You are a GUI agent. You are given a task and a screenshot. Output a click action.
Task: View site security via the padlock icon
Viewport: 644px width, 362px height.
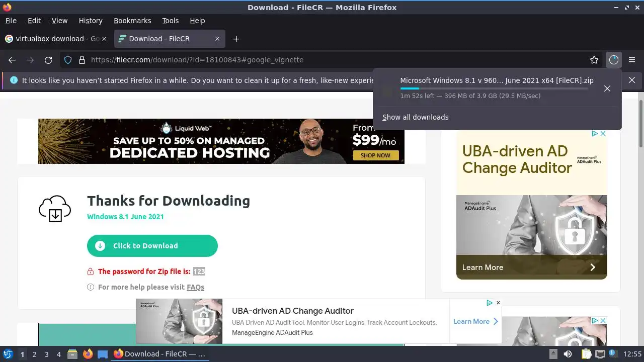click(x=82, y=60)
